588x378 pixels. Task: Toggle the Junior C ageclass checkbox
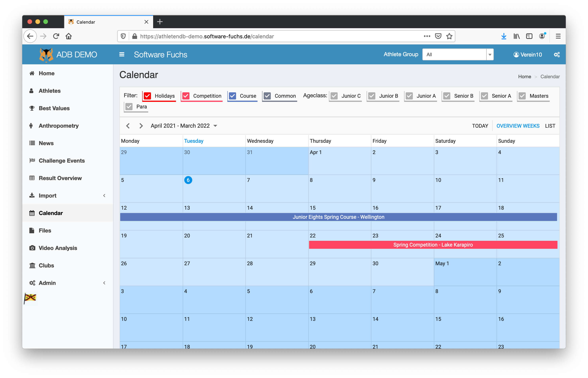[334, 96]
